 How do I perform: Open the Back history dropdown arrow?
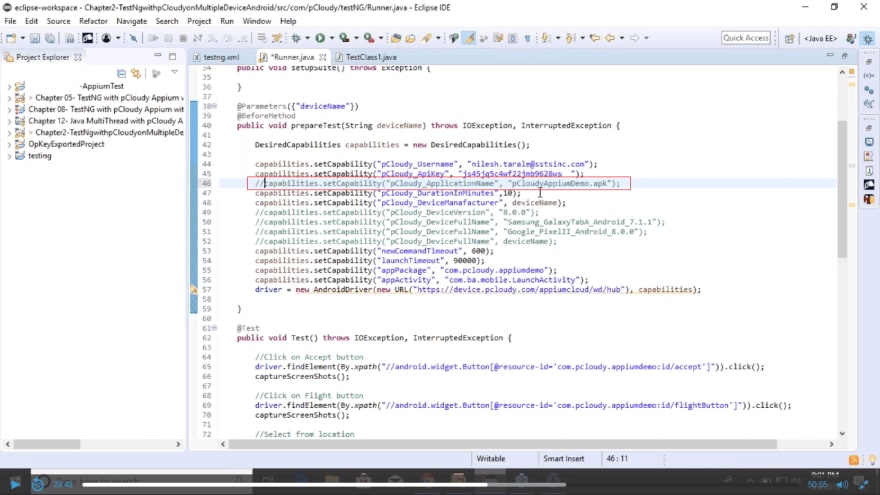coord(622,38)
